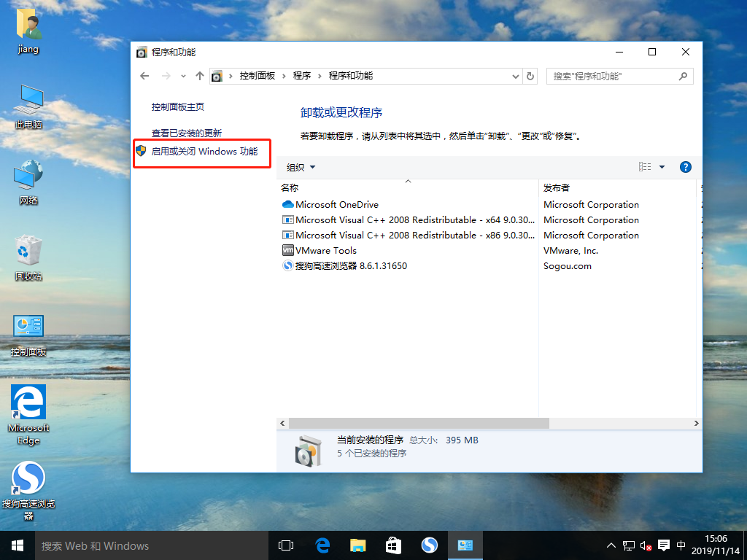Select the 控制面板 desktop icon

[x=28, y=335]
